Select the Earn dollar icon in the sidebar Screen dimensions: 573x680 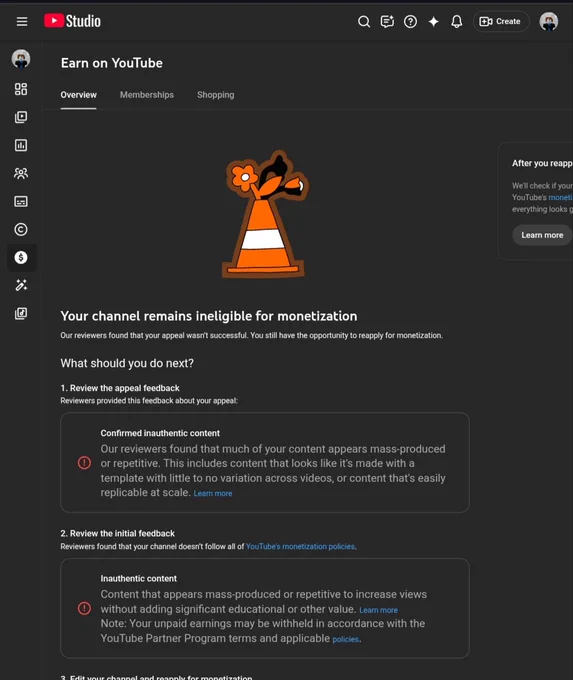click(x=21, y=258)
